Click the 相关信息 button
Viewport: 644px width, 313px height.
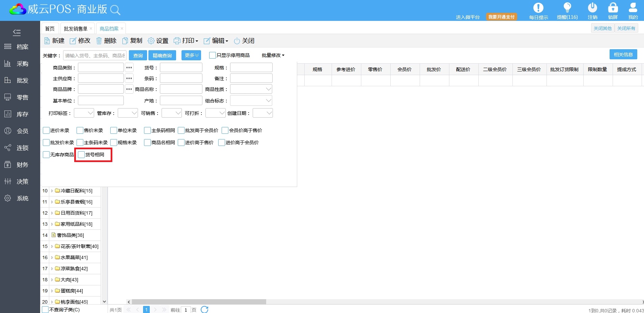[623, 55]
